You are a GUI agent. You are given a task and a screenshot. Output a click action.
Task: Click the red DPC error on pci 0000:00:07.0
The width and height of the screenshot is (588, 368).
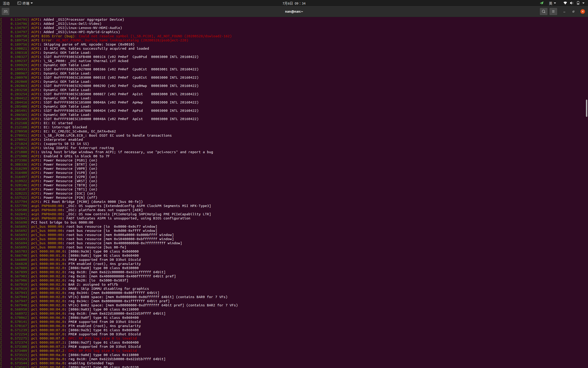point(102,338)
